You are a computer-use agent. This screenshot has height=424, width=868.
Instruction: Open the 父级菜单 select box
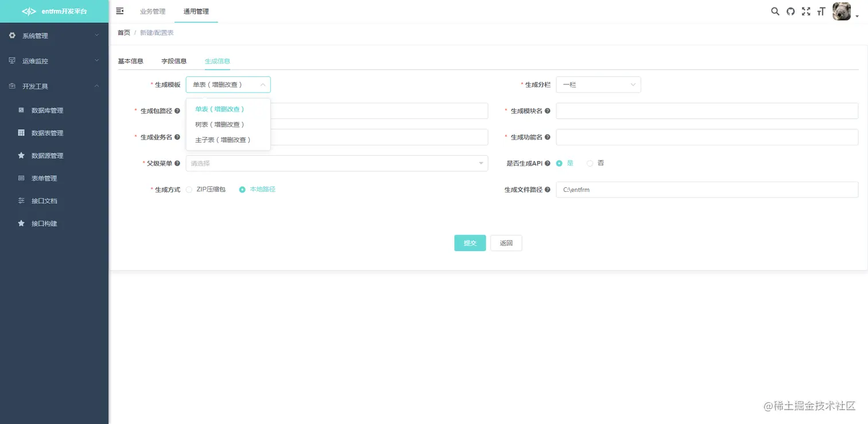point(336,163)
